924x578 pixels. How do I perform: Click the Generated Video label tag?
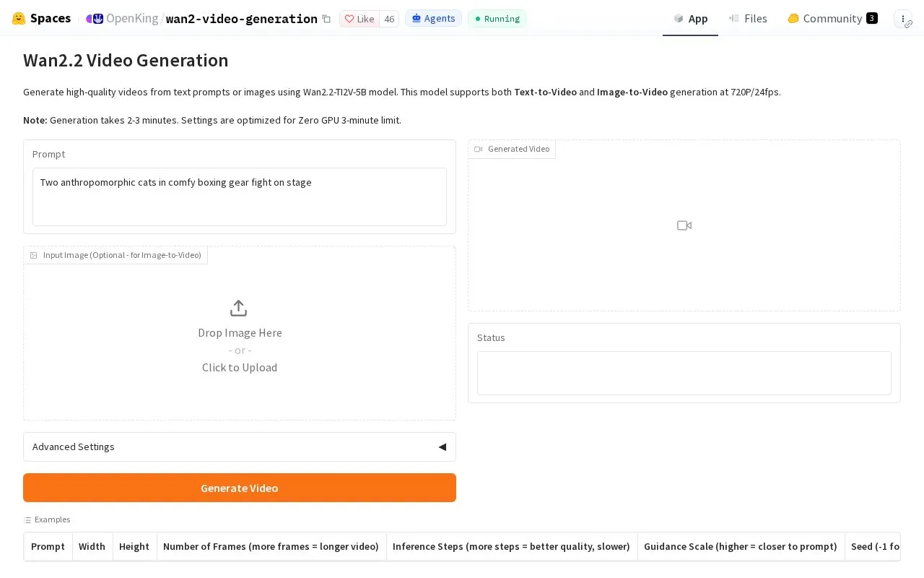pos(512,149)
